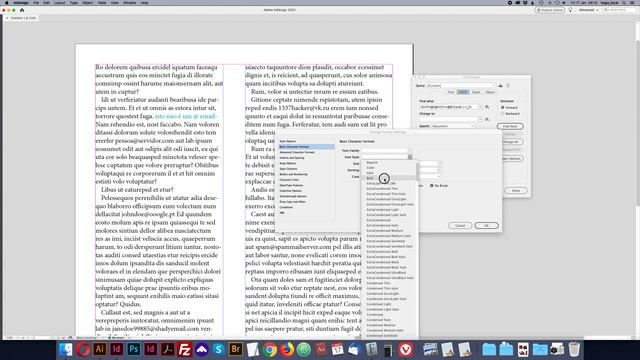Click Done in Find/Change
Image resolution: width=640 pixels, height=360 pixels.
click(516, 191)
